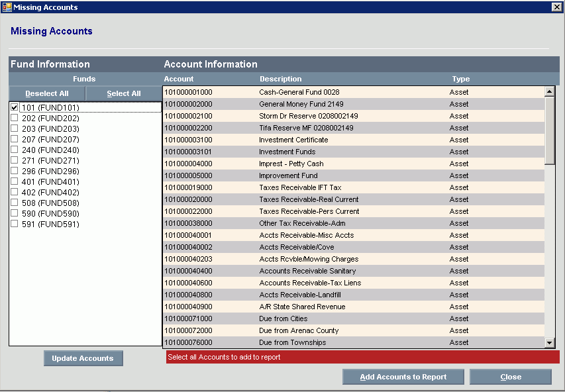Viewport: 565px width, 392px height.
Task: Enable the 240 (FUND240) fund checkbox
Action: 15,150
